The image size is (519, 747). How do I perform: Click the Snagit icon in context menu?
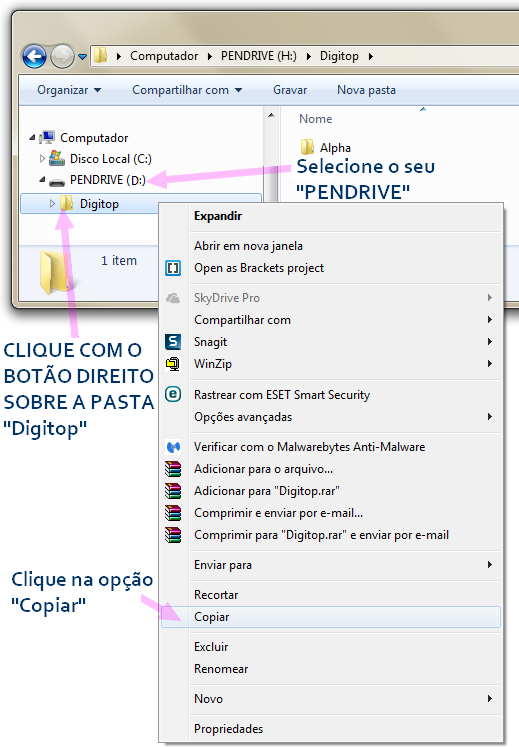click(x=173, y=342)
